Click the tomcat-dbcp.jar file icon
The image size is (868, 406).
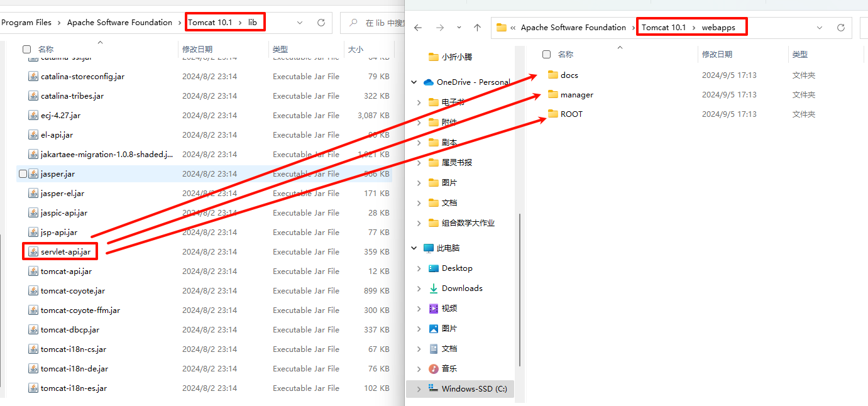[33, 330]
